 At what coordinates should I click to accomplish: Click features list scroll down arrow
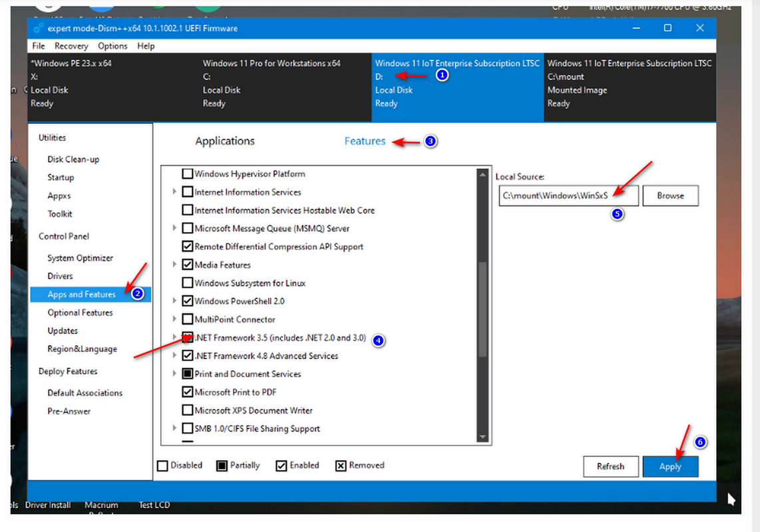(482, 436)
